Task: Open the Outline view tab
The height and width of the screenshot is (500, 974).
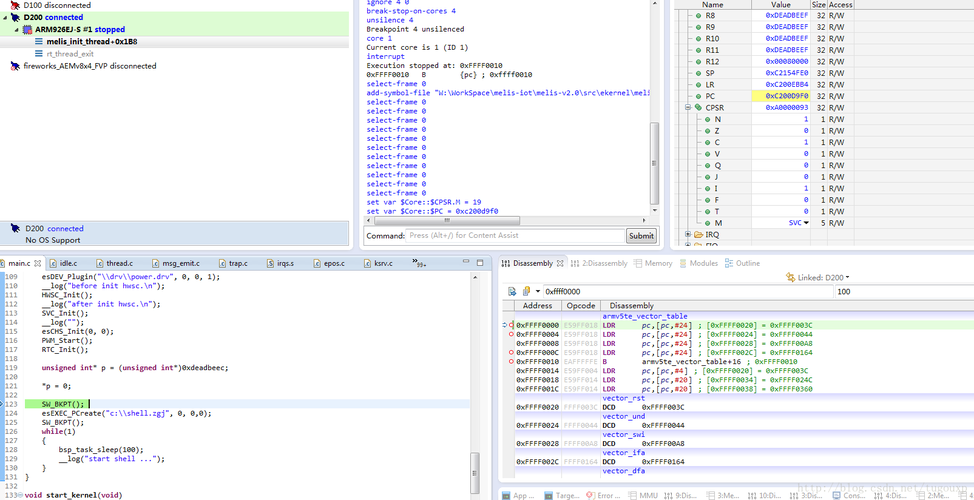Action: (742, 263)
